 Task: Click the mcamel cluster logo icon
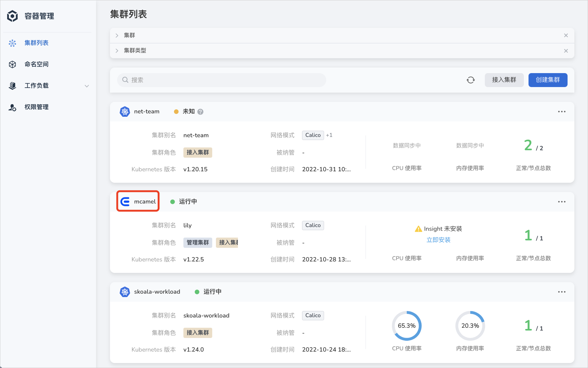tap(125, 202)
